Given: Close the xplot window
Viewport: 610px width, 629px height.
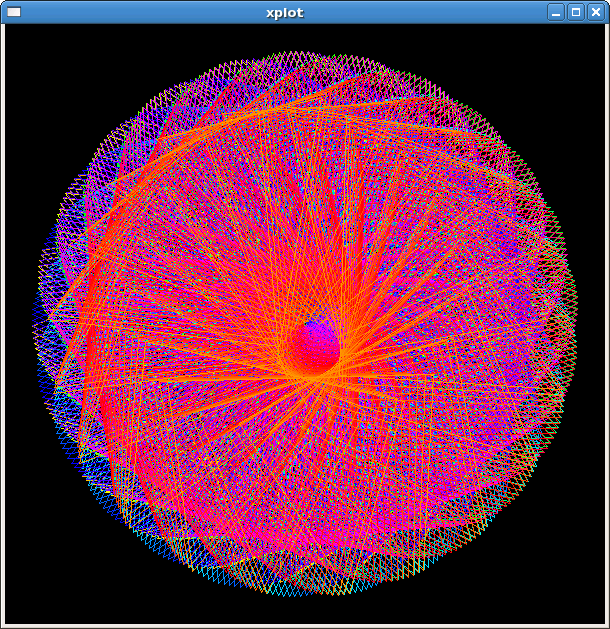Looking at the screenshot, I should pyautogui.click(x=596, y=12).
